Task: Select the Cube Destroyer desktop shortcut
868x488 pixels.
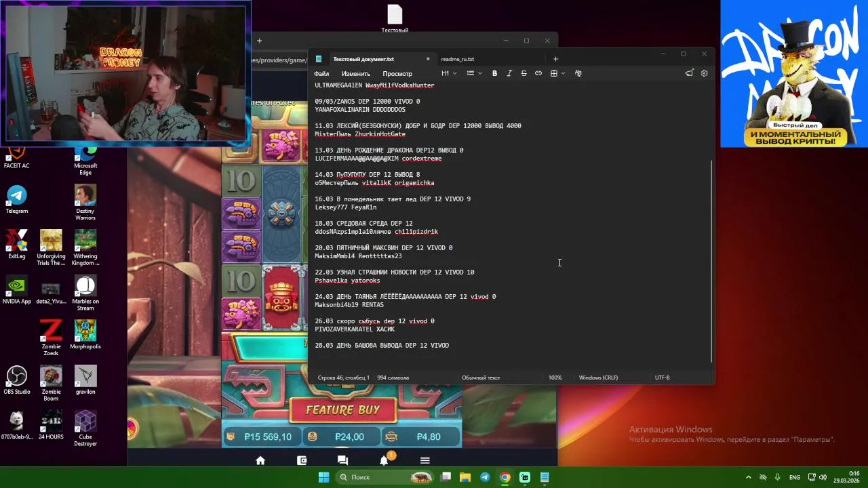Action: (85, 428)
